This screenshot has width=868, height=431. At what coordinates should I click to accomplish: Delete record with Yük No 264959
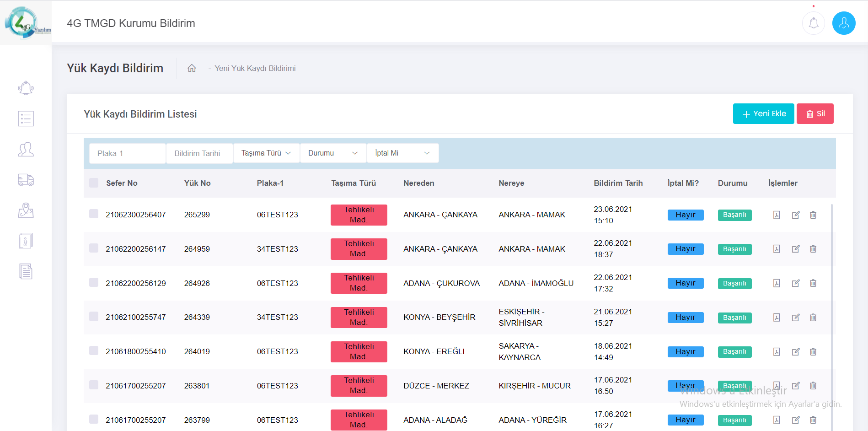tap(813, 249)
